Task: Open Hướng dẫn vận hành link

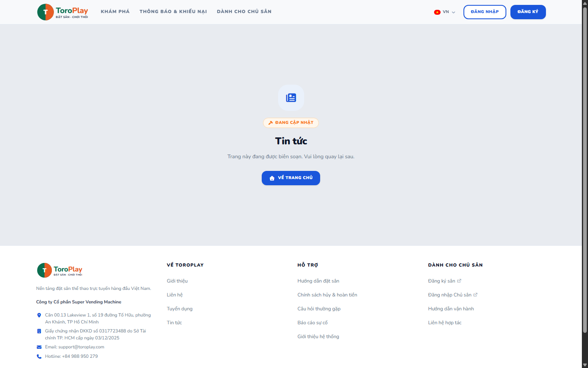Action: coord(451,309)
